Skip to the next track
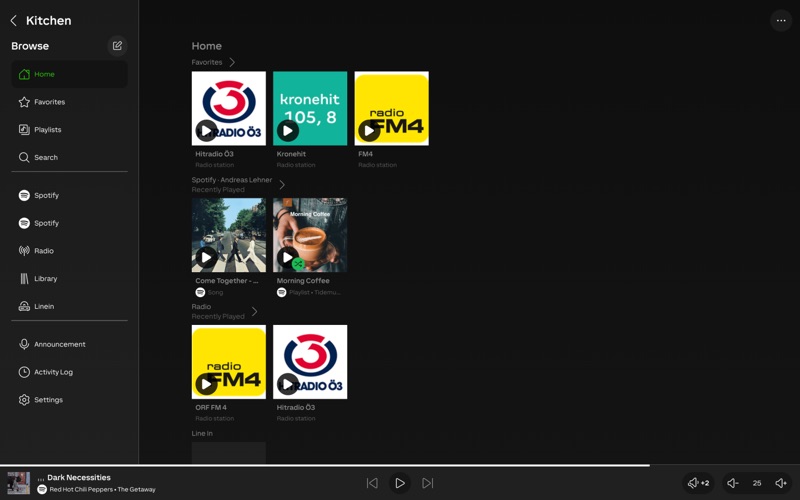Viewport: 800px width, 500px height. pos(428,483)
